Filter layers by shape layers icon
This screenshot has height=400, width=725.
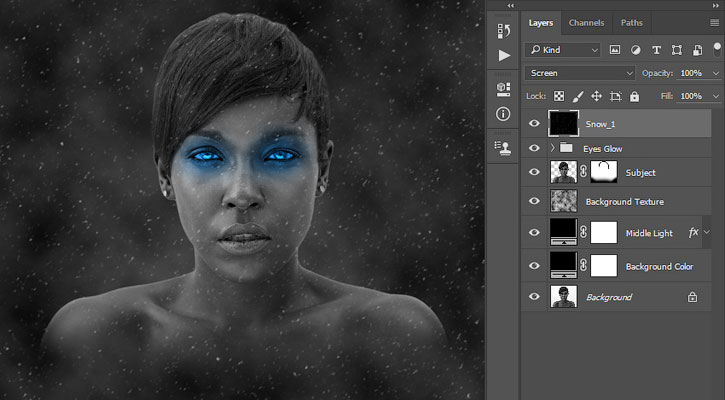676,50
